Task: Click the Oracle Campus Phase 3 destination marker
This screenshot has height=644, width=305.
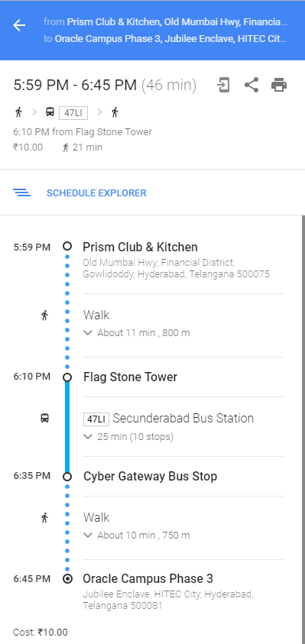Action: (x=67, y=579)
